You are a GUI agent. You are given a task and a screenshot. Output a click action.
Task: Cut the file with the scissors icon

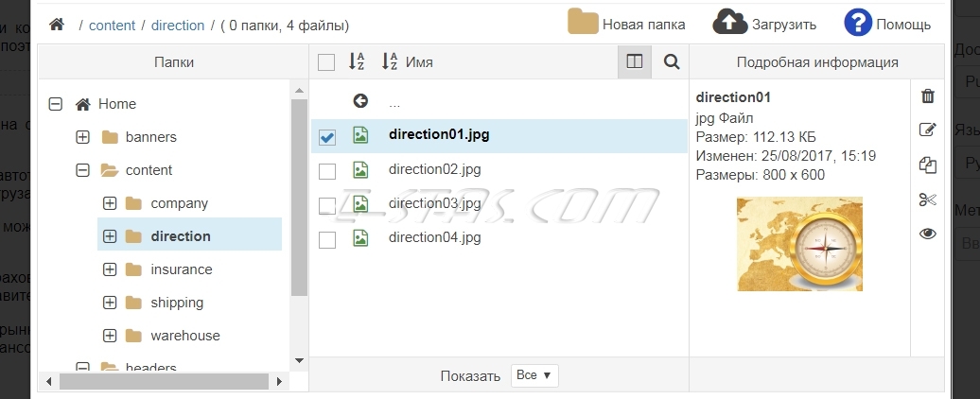(x=928, y=199)
